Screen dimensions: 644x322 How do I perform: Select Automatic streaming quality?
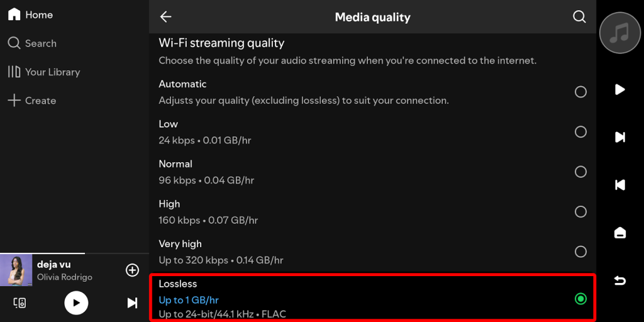(x=580, y=92)
